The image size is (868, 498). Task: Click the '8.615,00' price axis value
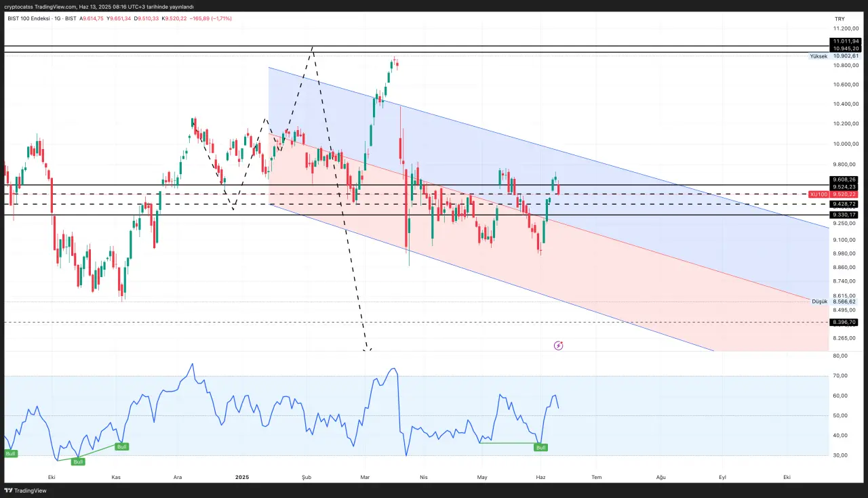click(x=845, y=295)
